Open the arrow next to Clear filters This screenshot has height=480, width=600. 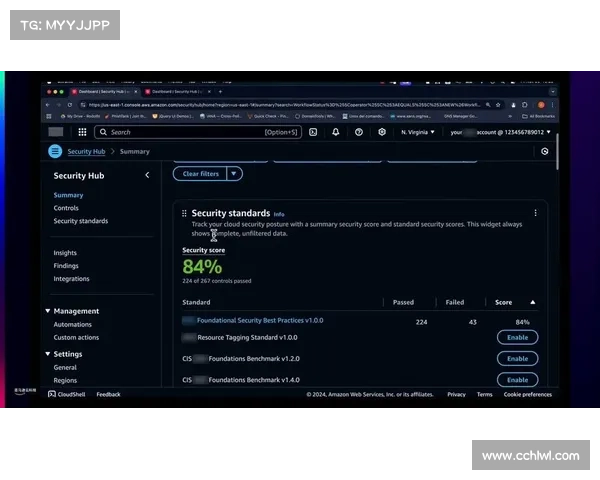[234, 174]
